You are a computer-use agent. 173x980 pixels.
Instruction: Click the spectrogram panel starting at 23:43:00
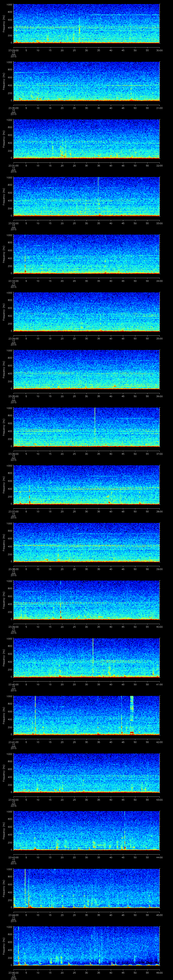point(86,831)
